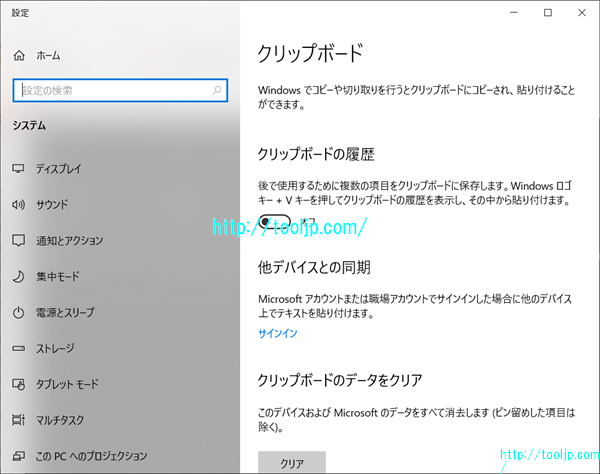The height and width of the screenshot is (474, 600).
Task: Click the サインイン link
Action: pos(277,333)
